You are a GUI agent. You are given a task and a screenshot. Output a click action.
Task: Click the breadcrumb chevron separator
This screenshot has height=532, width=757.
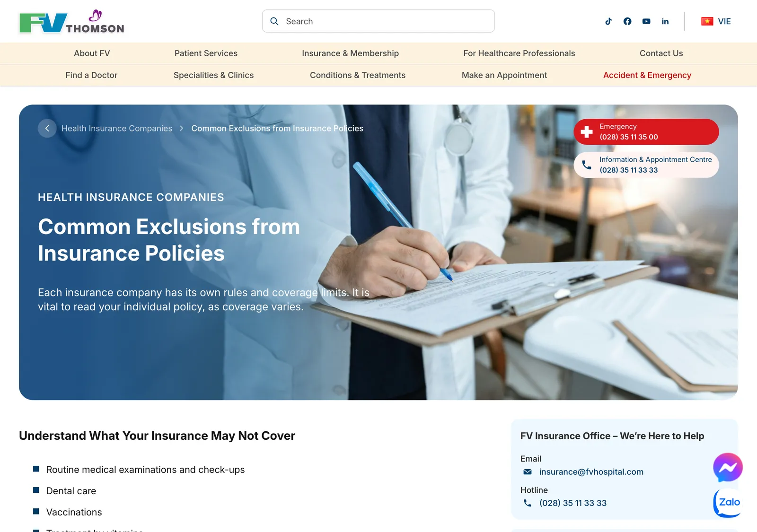[x=181, y=128]
